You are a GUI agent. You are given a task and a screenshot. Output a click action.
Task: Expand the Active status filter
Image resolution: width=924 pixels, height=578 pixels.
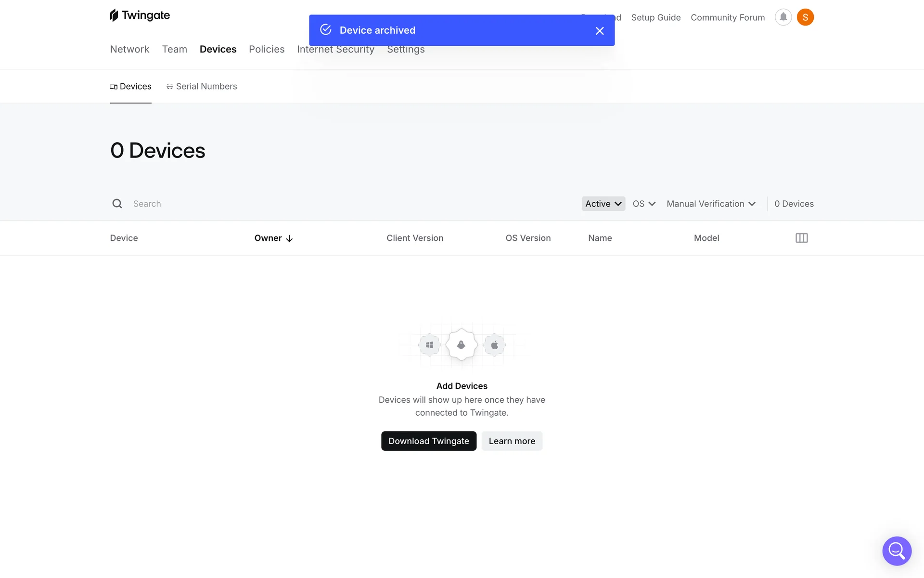pos(603,204)
